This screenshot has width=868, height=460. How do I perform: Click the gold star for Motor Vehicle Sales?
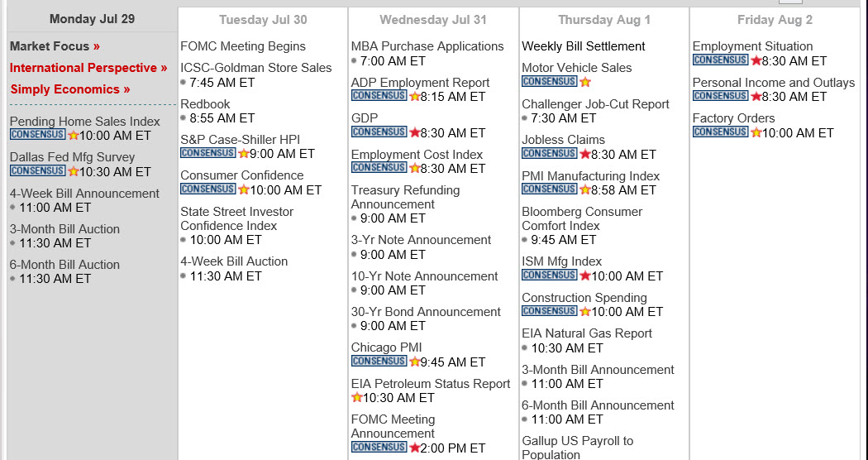pyautogui.click(x=585, y=82)
